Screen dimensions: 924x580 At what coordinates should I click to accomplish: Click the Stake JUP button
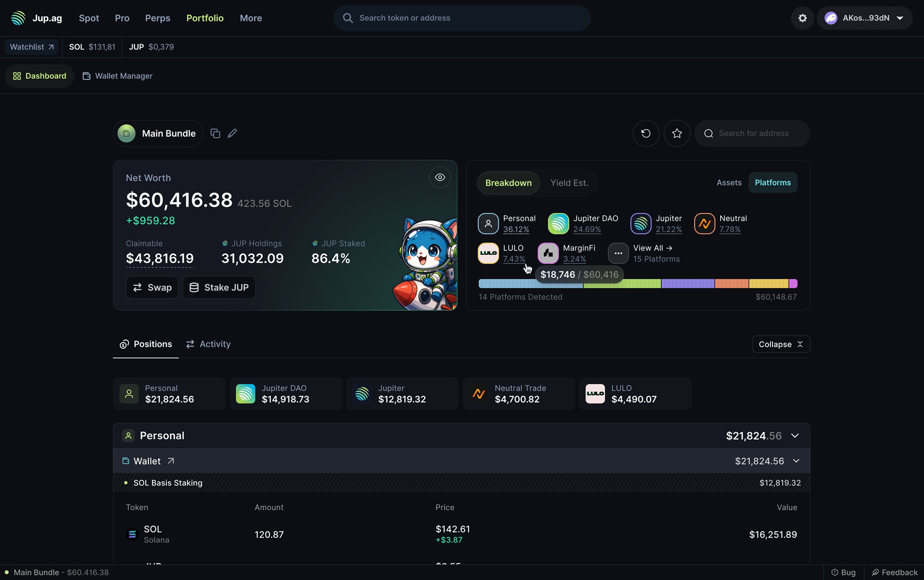point(219,287)
